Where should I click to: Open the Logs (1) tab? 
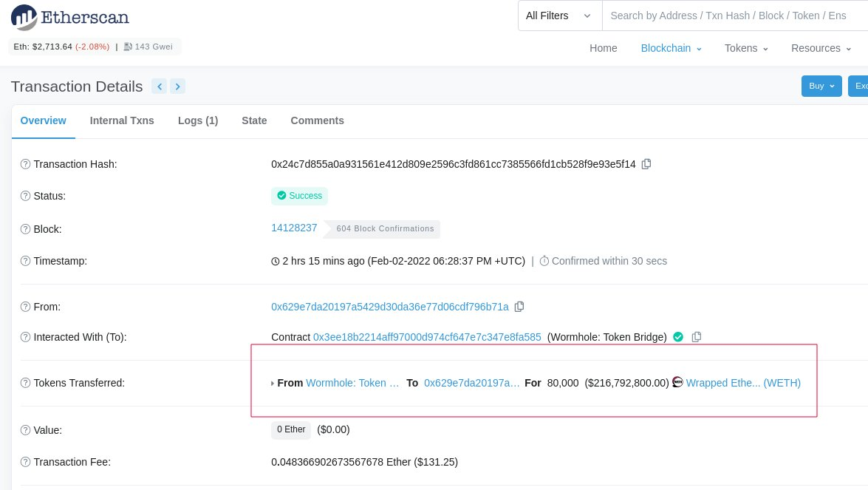pos(198,120)
